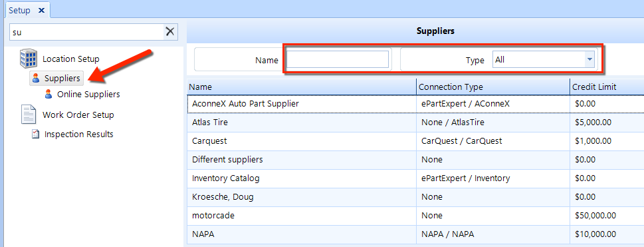This screenshot has width=644, height=247.
Task: Select the Setup tab
Action: click(x=19, y=10)
